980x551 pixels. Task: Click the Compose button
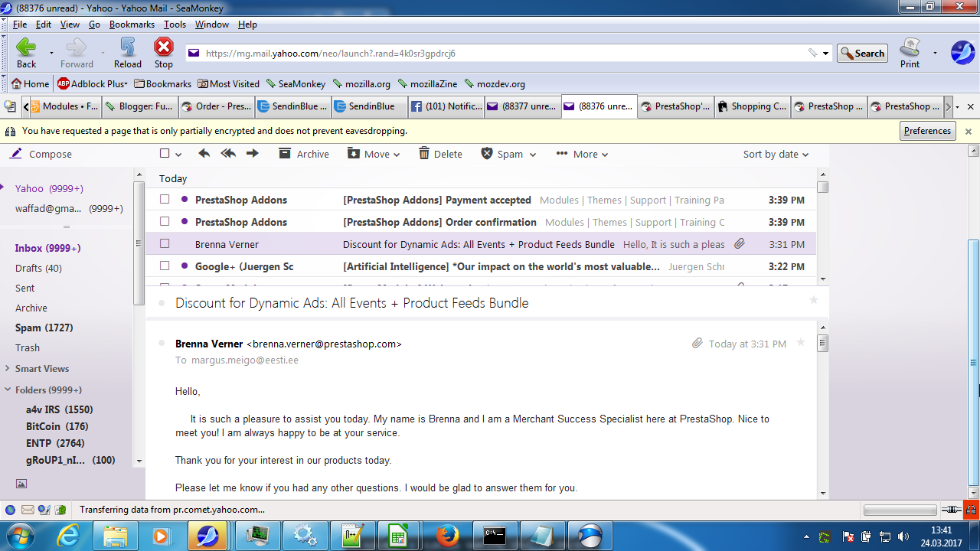coord(41,154)
